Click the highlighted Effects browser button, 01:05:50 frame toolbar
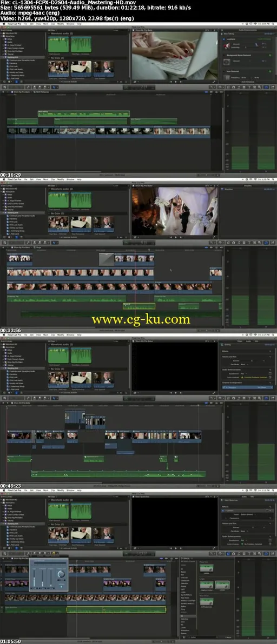The width and height of the screenshot is (277, 644). [228, 554]
